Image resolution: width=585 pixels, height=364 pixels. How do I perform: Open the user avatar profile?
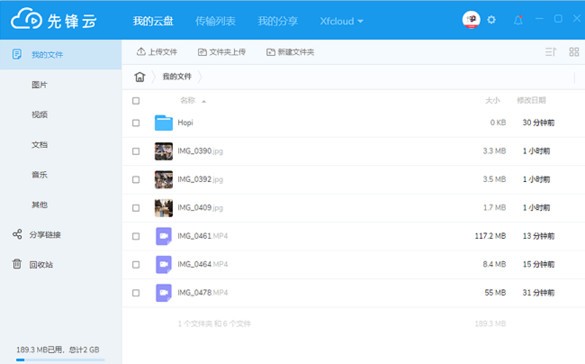471,19
